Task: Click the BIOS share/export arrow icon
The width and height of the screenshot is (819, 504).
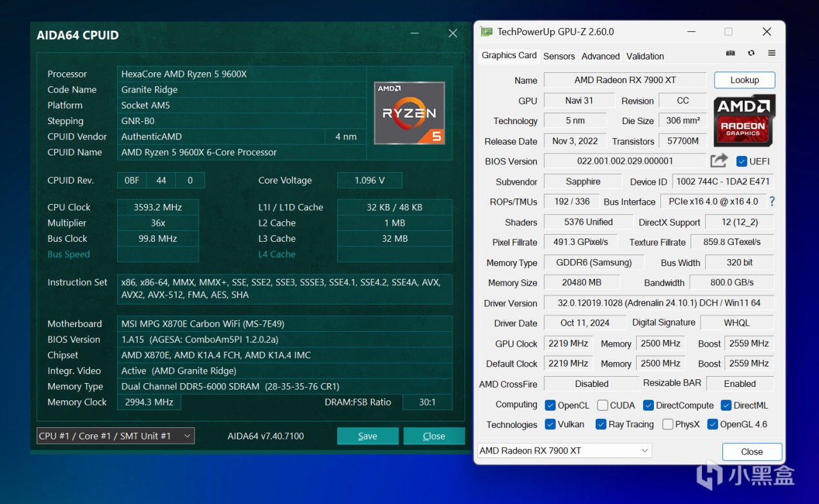Action: pos(719,161)
